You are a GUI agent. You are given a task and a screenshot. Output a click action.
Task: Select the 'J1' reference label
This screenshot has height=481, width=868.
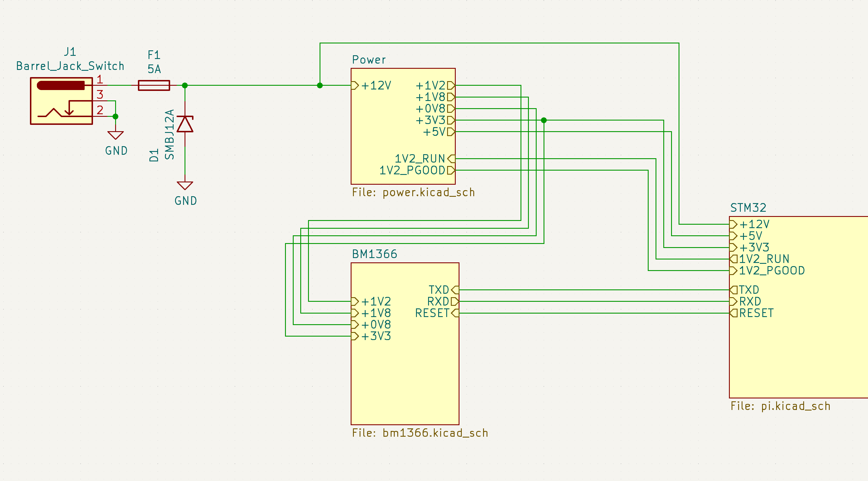[x=70, y=52]
